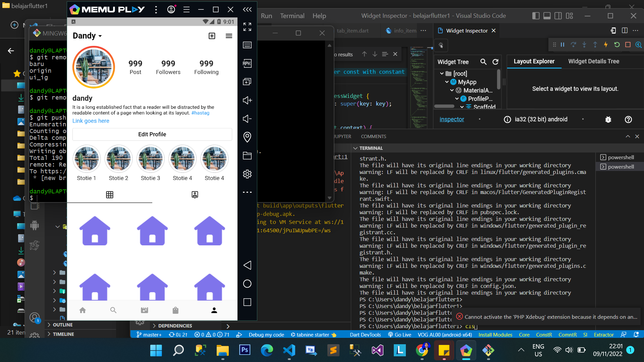Open MEmu location spoofing tool
The width and height of the screenshot is (644, 362).
[247, 137]
